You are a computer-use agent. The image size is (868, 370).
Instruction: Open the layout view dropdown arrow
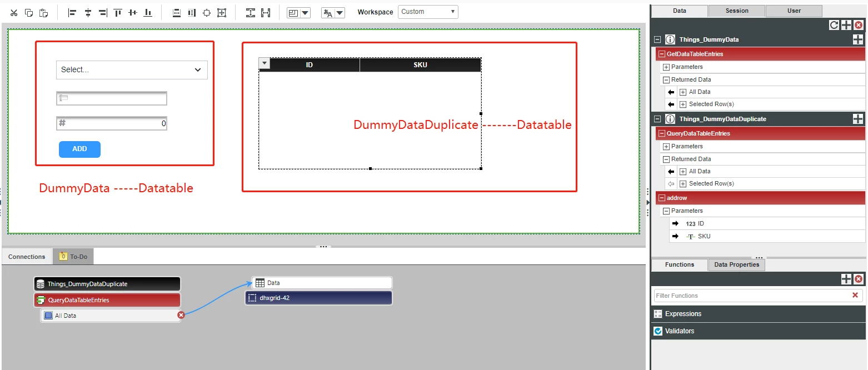(305, 13)
